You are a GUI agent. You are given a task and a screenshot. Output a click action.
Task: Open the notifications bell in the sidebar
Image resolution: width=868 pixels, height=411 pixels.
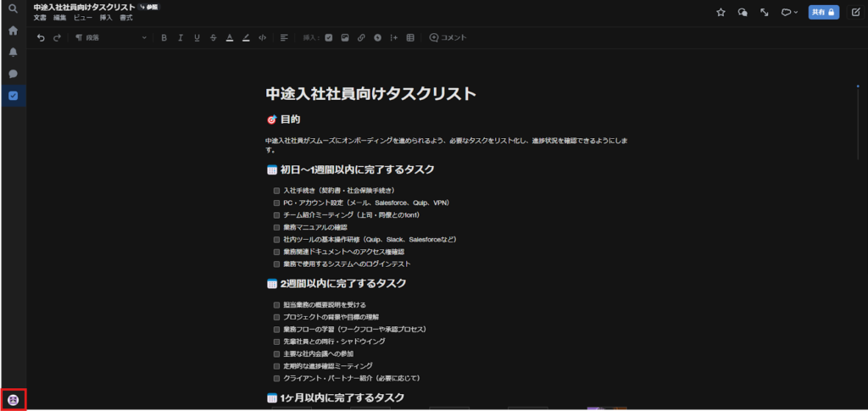[x=13, y=52]
